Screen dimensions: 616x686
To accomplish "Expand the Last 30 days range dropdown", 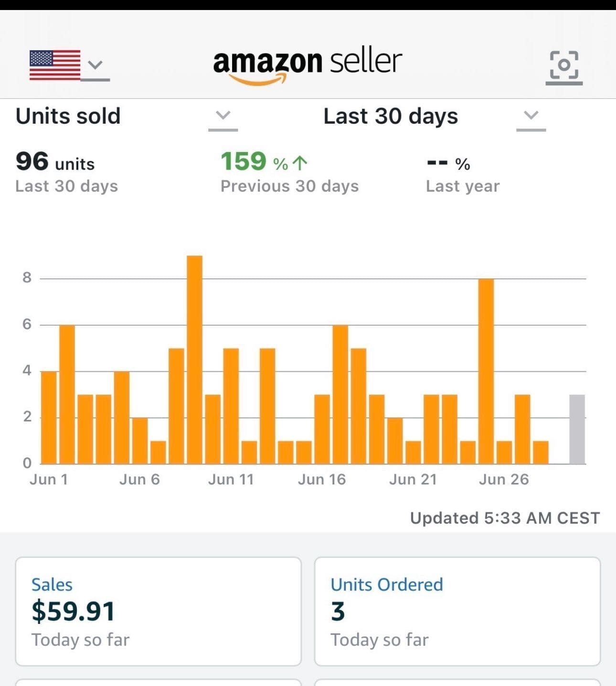I will 531,116.
